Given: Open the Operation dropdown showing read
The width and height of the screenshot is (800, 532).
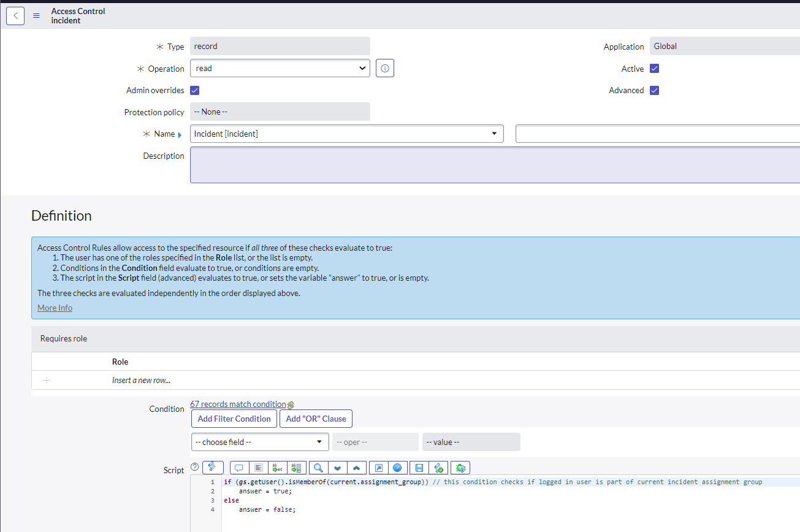Looking at the screenshot, I should pyautogui.click(x=280, y=69).
